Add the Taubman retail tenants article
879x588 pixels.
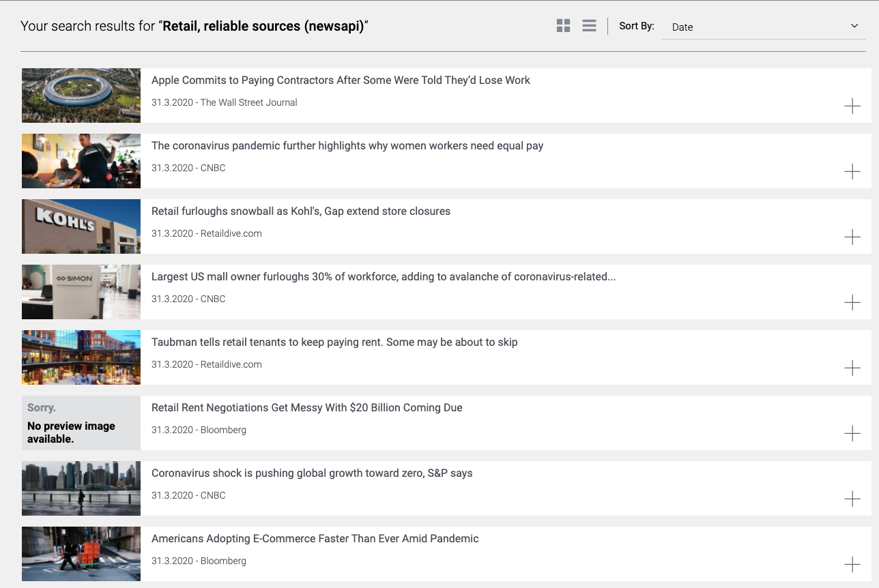click(x=852, y=368)
